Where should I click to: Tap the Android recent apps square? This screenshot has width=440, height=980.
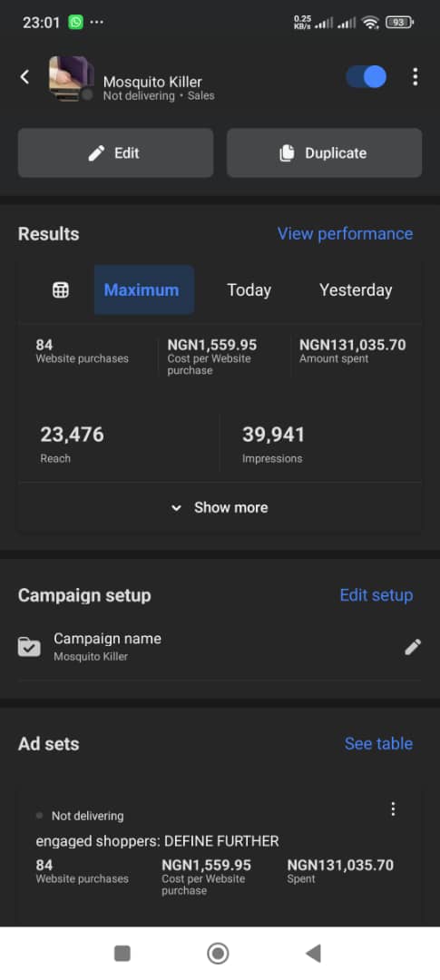coord(122,954)
